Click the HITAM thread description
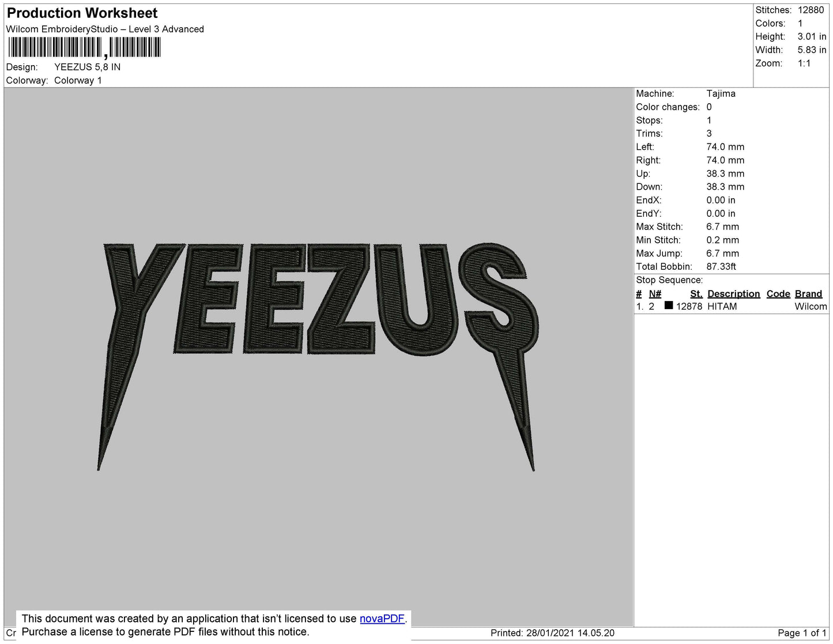This screenshot has width=833, height=644. coord(722,306)
